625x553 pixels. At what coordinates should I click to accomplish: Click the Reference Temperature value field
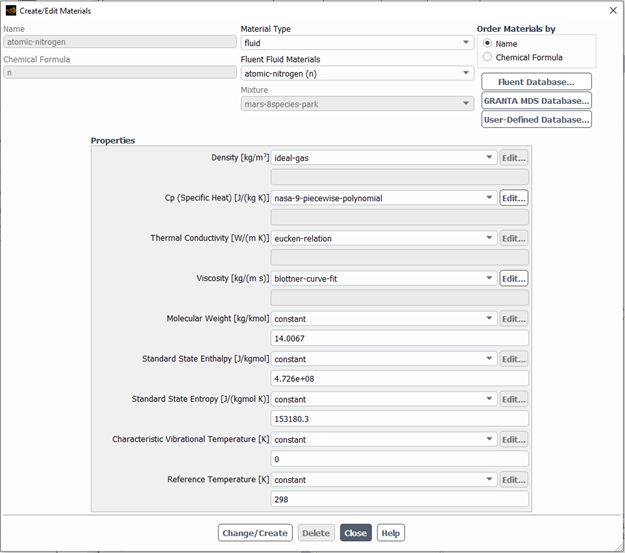point(399,499)
